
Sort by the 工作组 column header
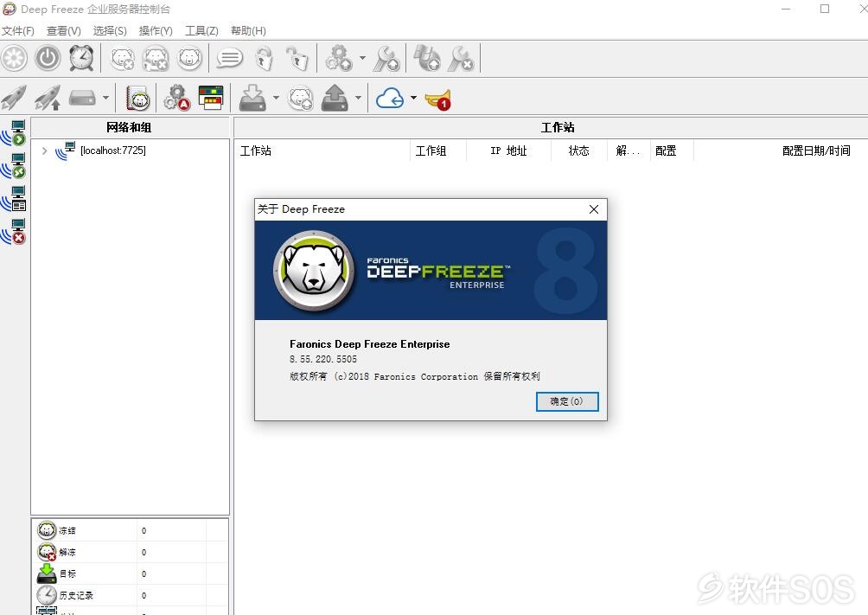click(x=438, y=151)
